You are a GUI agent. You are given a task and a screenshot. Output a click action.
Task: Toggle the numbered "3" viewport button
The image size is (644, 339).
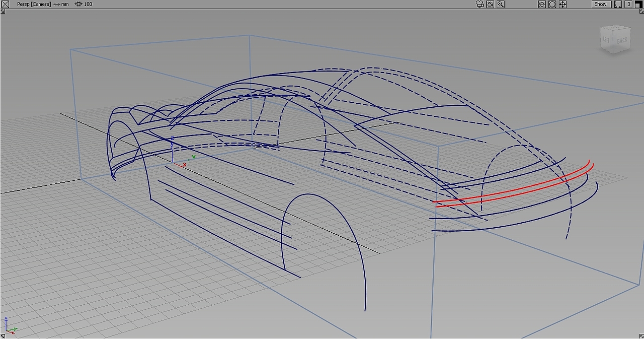(x=628, y=4)
